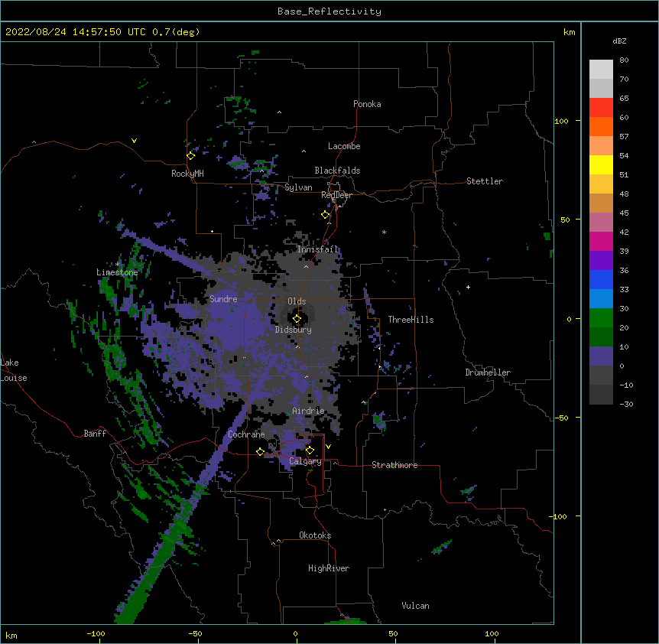Click the Limestone label
This screenshot has height=644, width=659.
coord(117,272)
